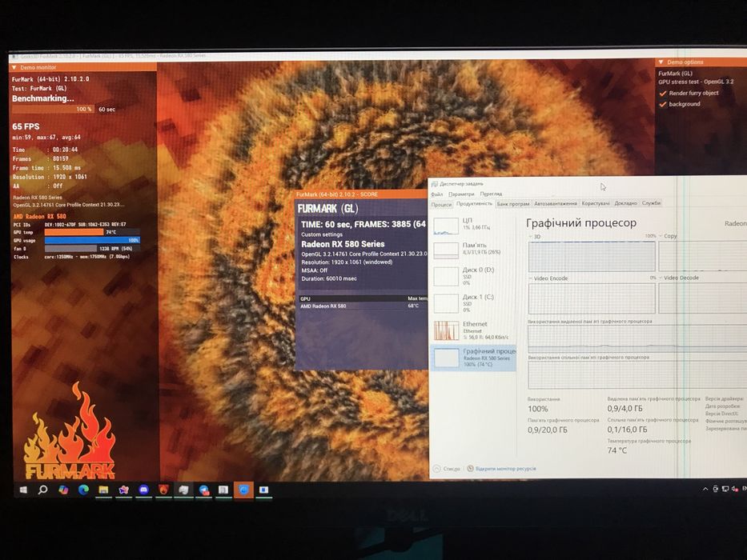Switch to Служби tab
This screenshot has width=747, height=560.
[651, 203]
